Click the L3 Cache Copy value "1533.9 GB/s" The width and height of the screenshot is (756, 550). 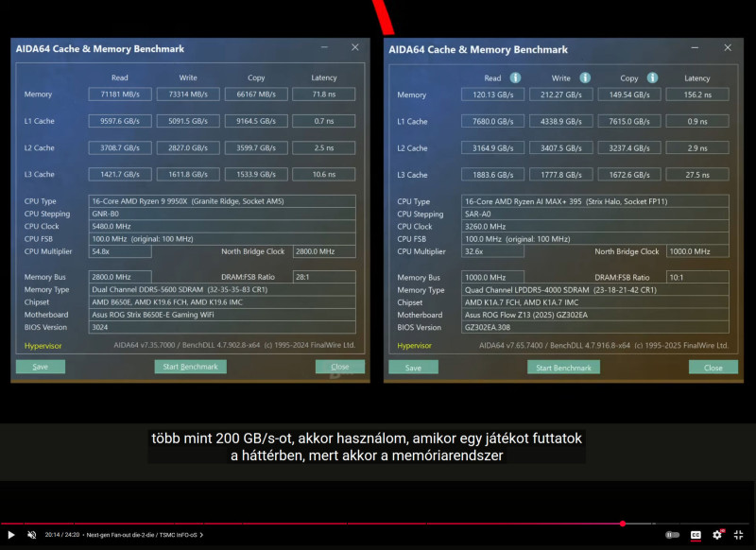pyautogui.click(x=256, y=174)
